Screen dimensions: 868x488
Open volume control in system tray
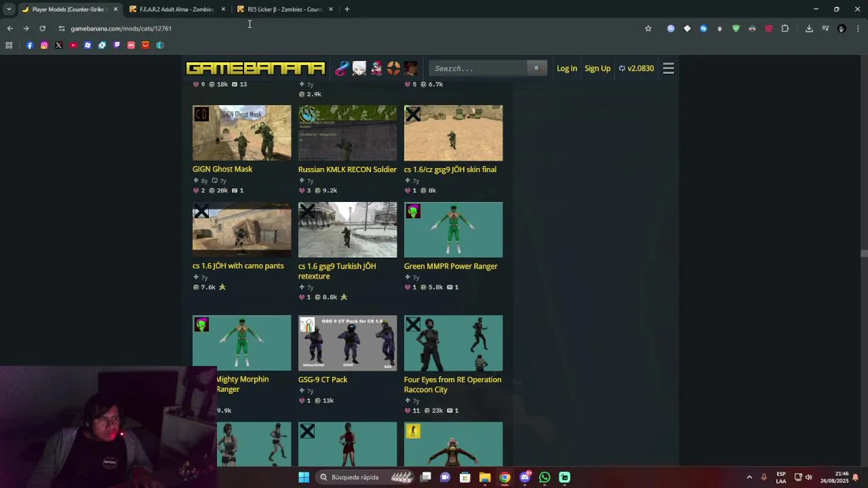point(808,477)
